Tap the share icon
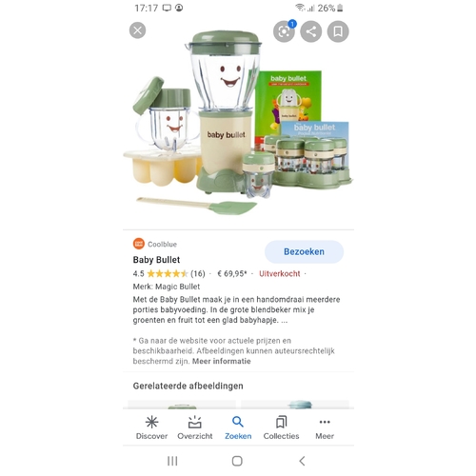Image resolution: width=476 pixels, height=476 pixels. click(310, 31)
